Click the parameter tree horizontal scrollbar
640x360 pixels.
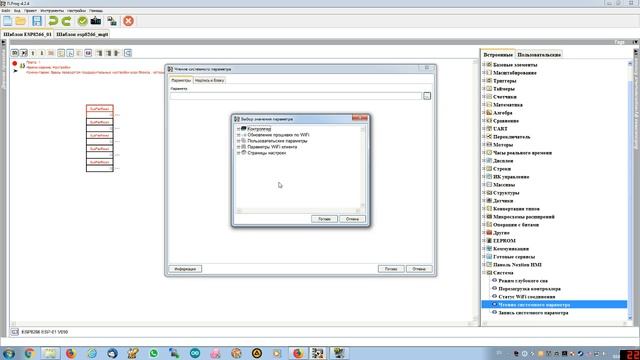point(298,211)
